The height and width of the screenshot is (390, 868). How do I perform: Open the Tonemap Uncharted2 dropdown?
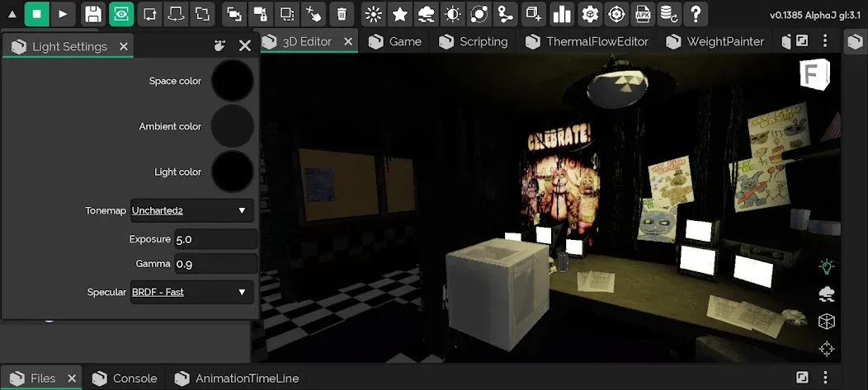click(191, 210)
